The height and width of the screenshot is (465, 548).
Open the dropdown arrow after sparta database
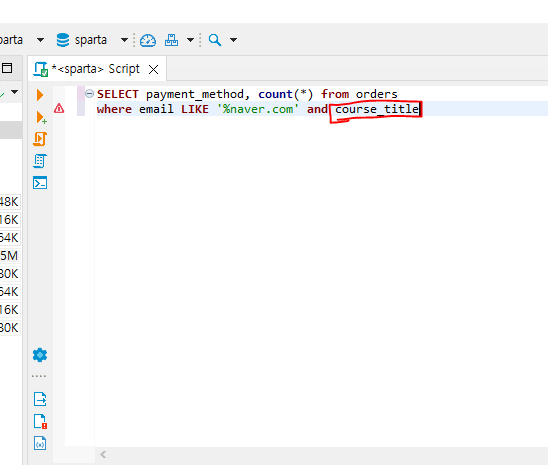(x=124, y=40)
